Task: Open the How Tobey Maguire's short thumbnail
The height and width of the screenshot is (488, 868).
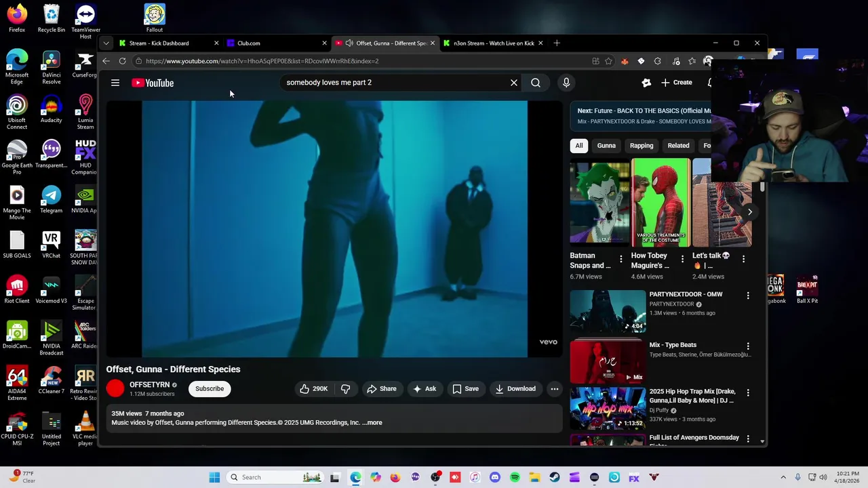Action: [x=661, y=203]
